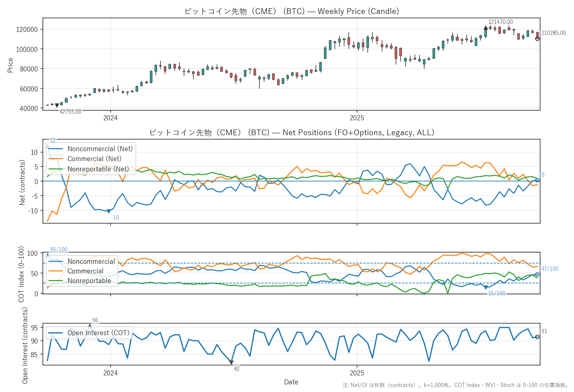The height and width of the screenshot is (392, 574).
Task: Toggle the Noncommercial (Net) legend entry
Action: tap(100, 149)
